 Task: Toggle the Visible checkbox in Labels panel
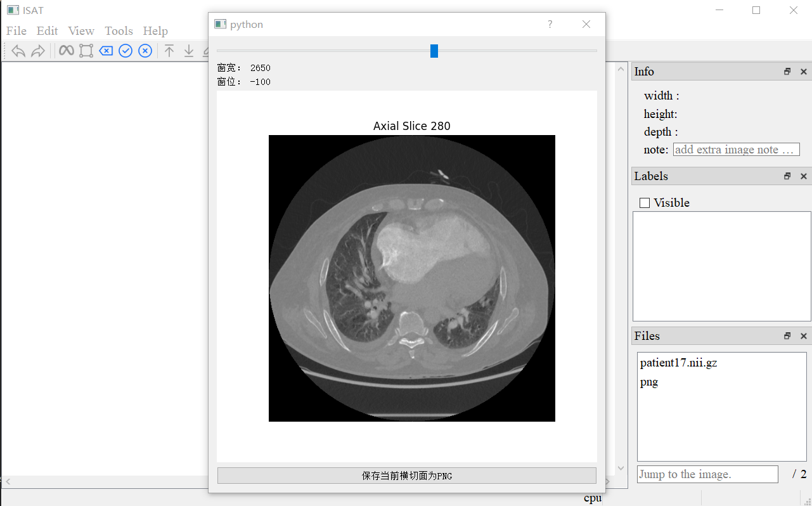pyautogui.click(x=645, y=202)
